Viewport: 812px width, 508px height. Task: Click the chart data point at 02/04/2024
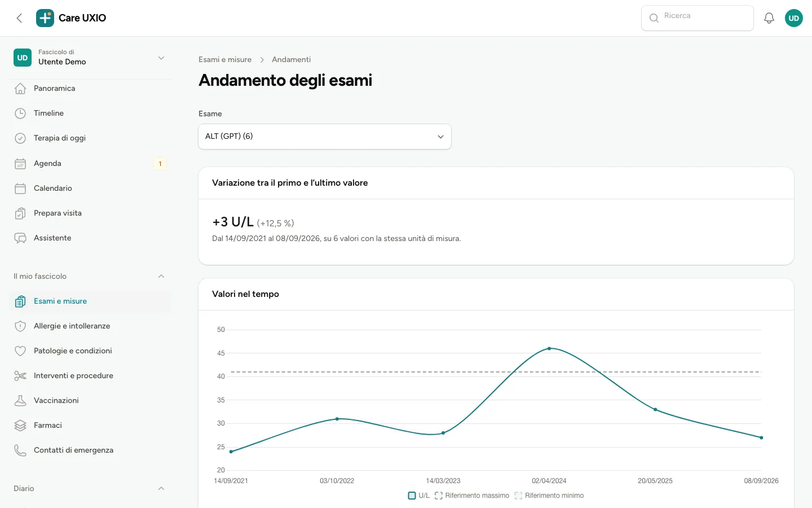pos(549,349)
